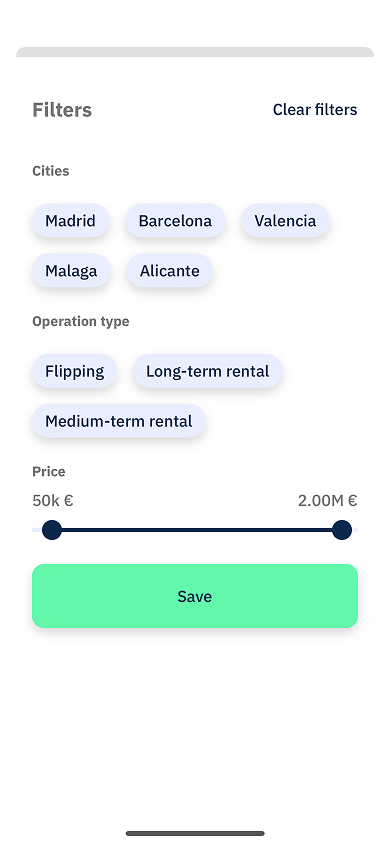Select the Flipping operation type
Viewport: 390px width, 844px height.
coord(74,371)
